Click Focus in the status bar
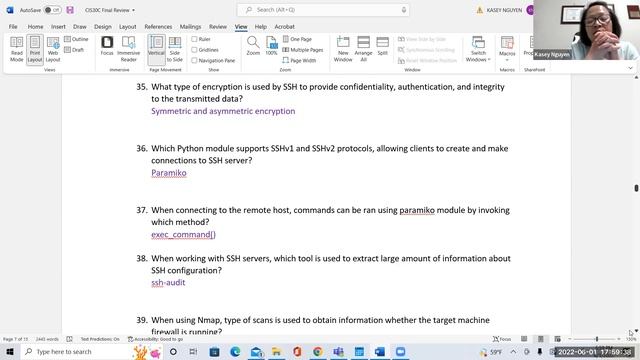Viewport: 640px width, 360px height. (502, 339)
